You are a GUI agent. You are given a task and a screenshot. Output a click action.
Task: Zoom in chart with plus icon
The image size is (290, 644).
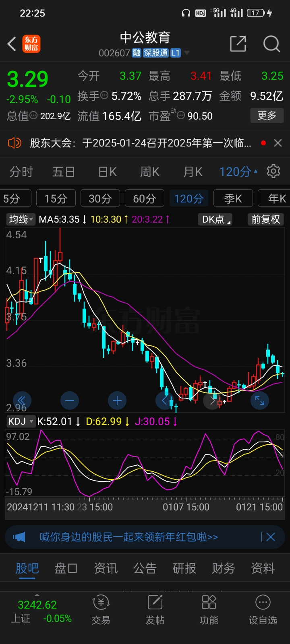(117, 400)
